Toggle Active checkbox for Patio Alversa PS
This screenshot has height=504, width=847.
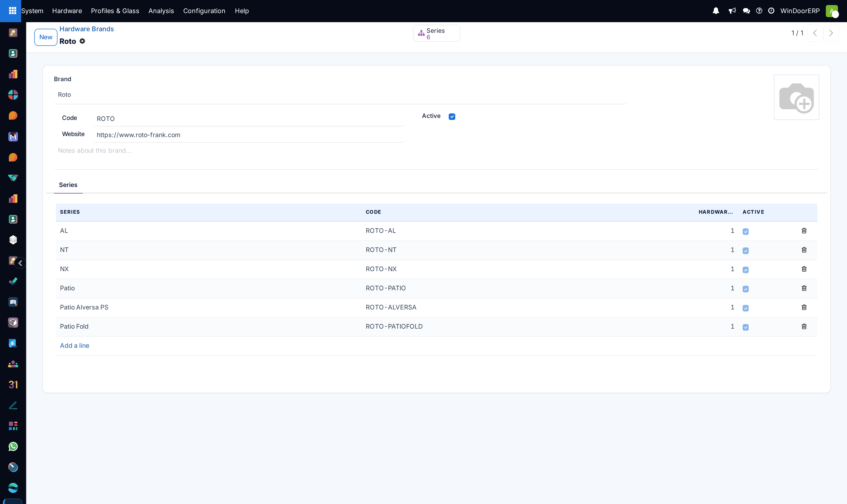coord(745,308)
